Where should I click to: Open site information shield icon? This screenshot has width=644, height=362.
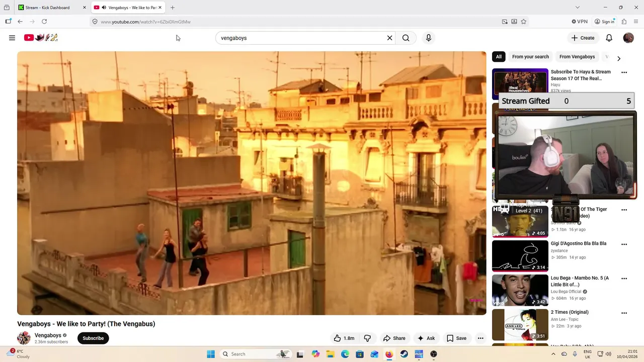point(95,22)
